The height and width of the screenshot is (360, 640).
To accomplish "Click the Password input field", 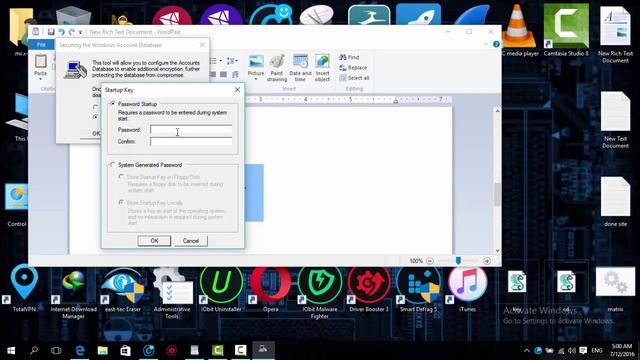I will point(191,130).
